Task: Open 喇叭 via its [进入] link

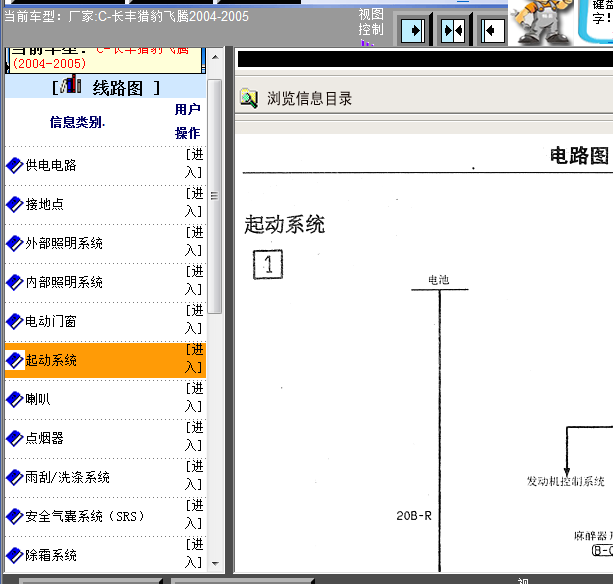Action: point(194,398)
